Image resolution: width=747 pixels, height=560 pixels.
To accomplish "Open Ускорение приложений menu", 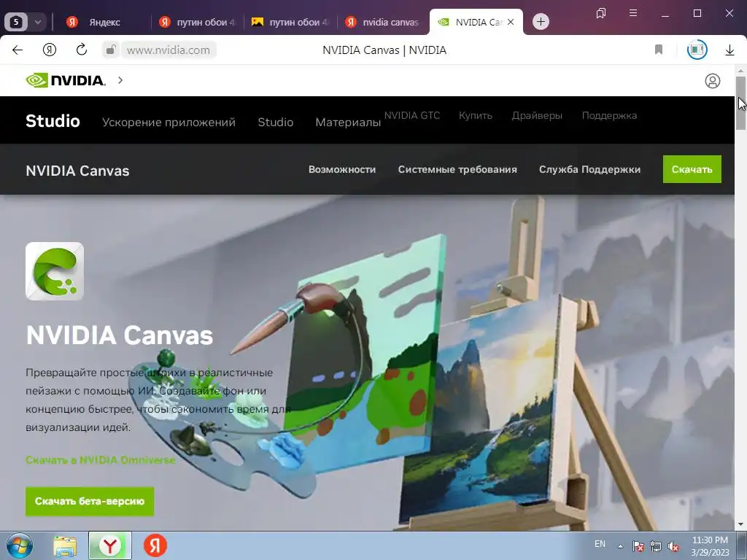I will pos(169,122).
